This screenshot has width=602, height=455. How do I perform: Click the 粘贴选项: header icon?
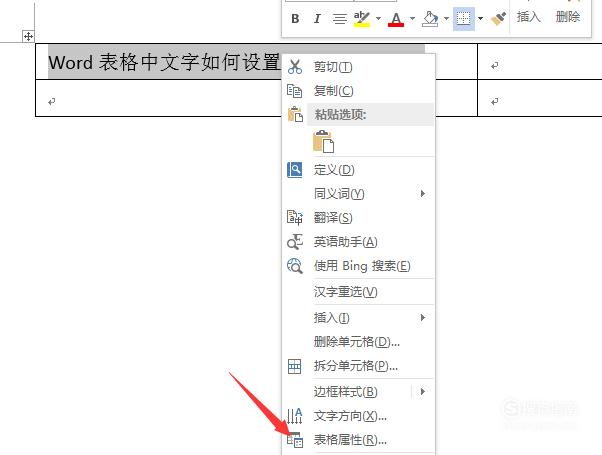[295, 114]
